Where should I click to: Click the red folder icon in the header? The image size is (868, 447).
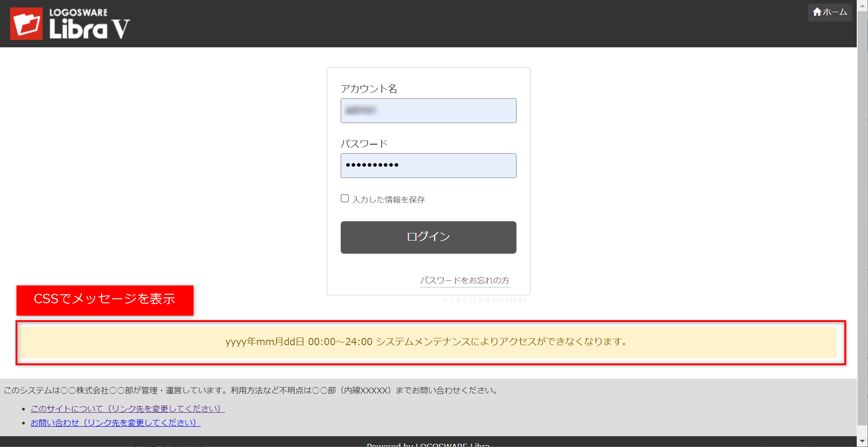click(x=26, y=23)
